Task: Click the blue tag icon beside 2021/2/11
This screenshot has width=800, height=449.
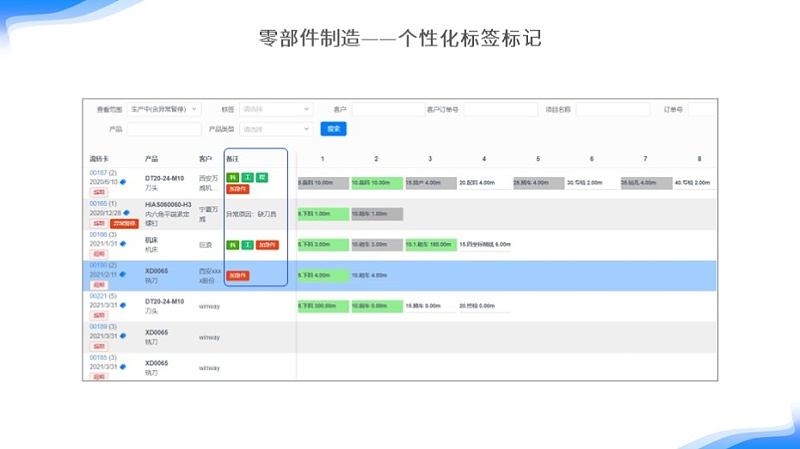Action: coord(124,274)
